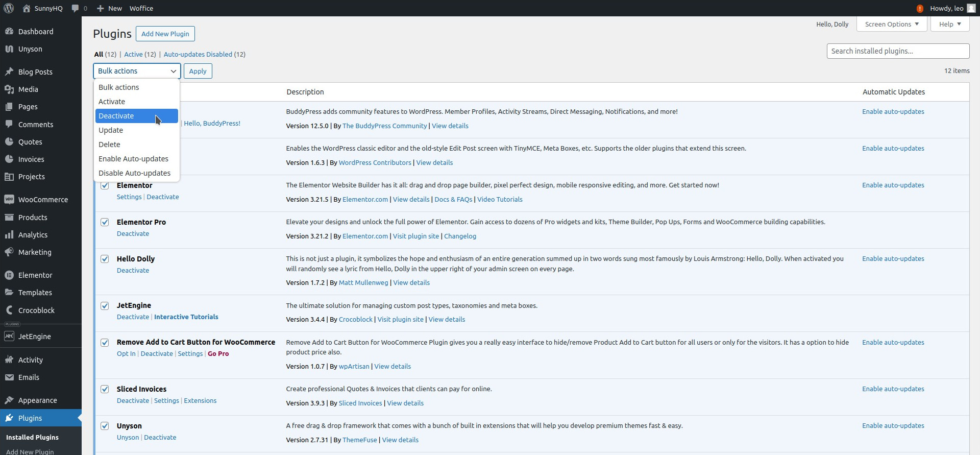
Task: Uncheck the JetEngine plugin checkbox
Action: [x=105, y=306]
